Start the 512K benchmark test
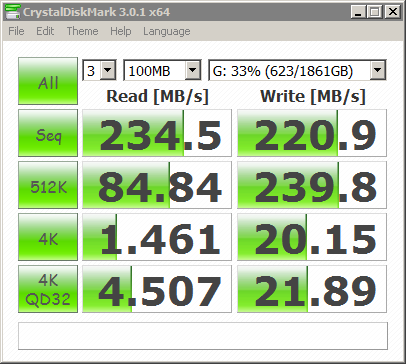This screenshot has width=406, height=364. pos(48,185)
